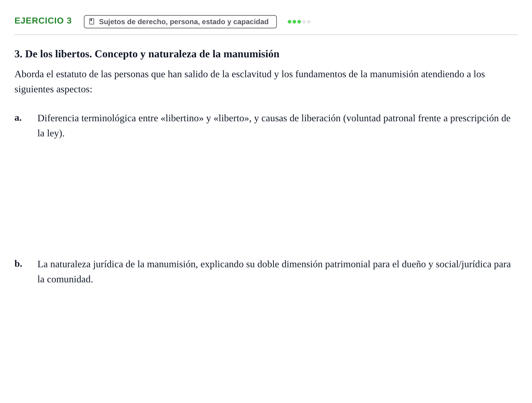Screen dimensions: 532x403
Task: Click the 'EJERCICIO 3' heading
Action: pos(43,21)
